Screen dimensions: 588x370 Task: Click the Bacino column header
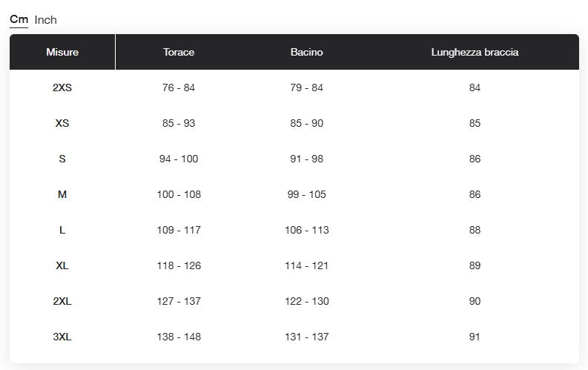click(306, 52)
